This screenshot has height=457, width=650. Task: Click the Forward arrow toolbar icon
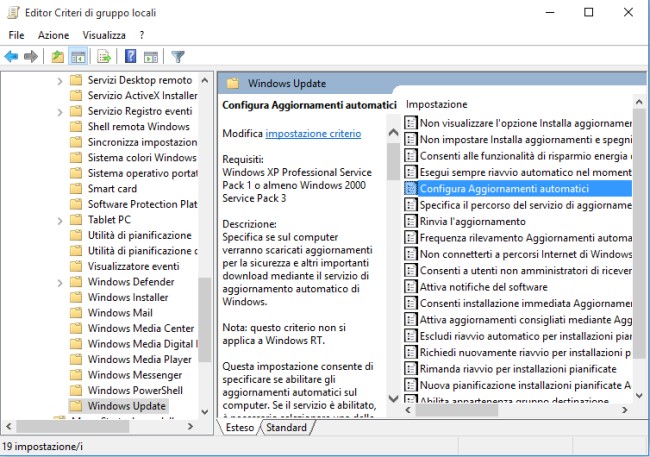click(x=31, y=56)
